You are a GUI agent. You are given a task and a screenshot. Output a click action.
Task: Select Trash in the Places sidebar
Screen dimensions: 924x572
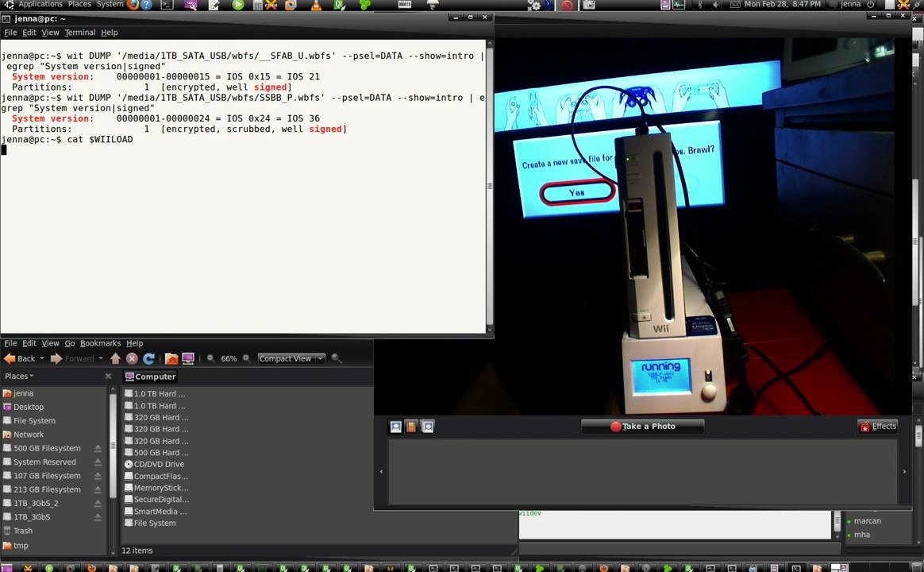(17, 531)
